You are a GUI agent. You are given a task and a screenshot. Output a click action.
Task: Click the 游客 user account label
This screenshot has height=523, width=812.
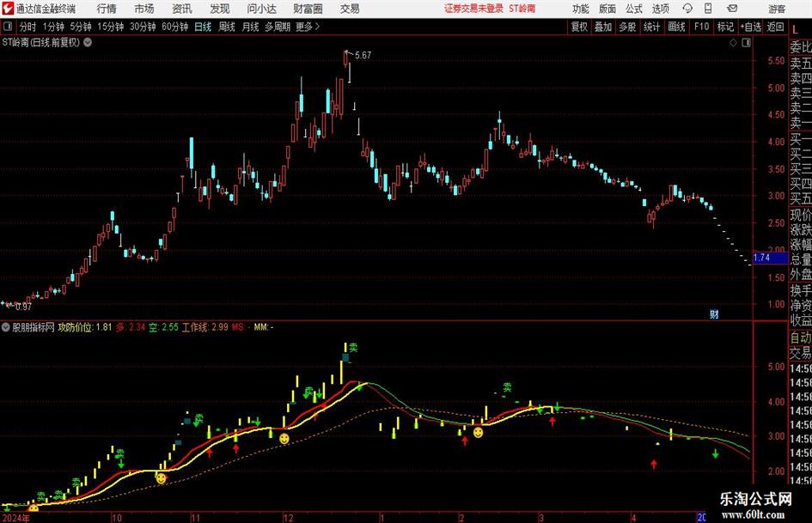(x=776, y=9)
